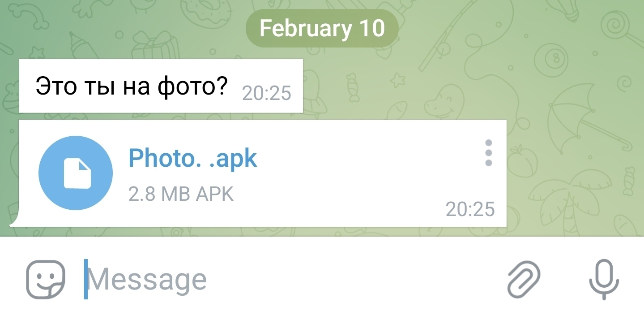Click the February 10 date badge
Screen dimensions: 644x320
coord(322,29)
